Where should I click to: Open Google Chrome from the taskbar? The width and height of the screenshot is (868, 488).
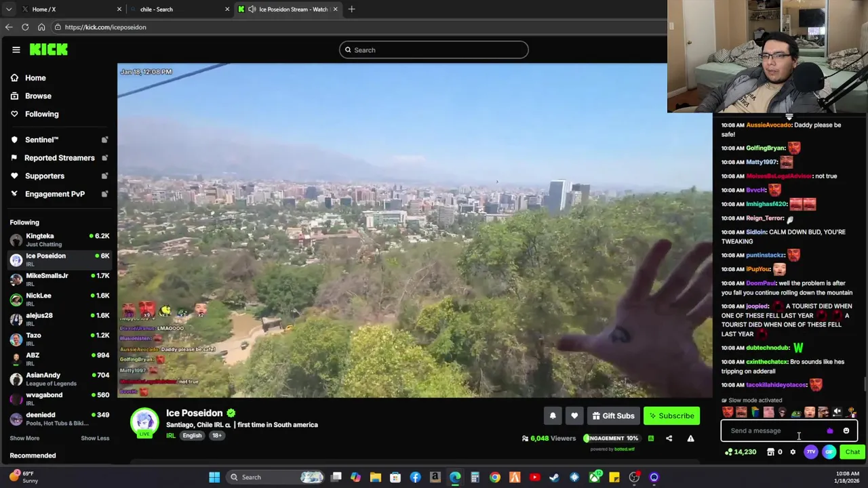pyautogui.click(x=495, y=477)
